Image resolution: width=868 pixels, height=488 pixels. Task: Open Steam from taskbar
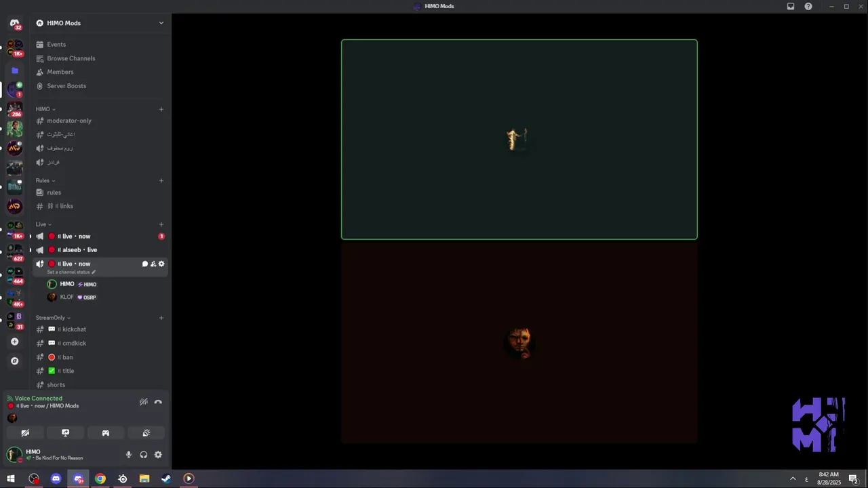166,479
